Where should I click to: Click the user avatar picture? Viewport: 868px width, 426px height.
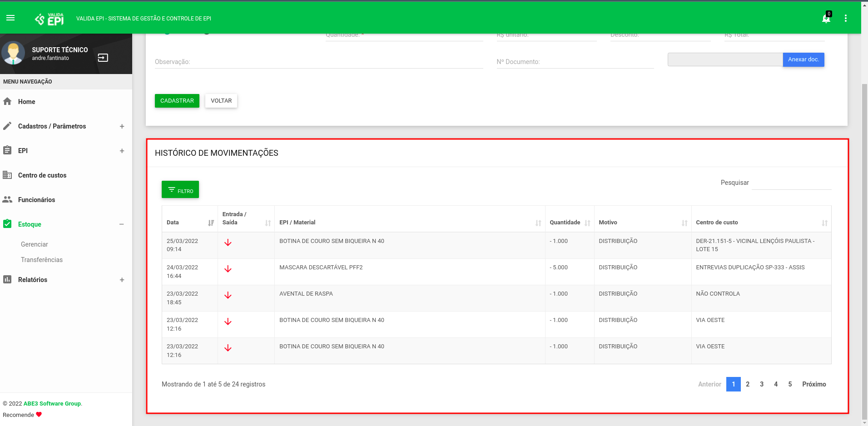(x=13, y=53)
